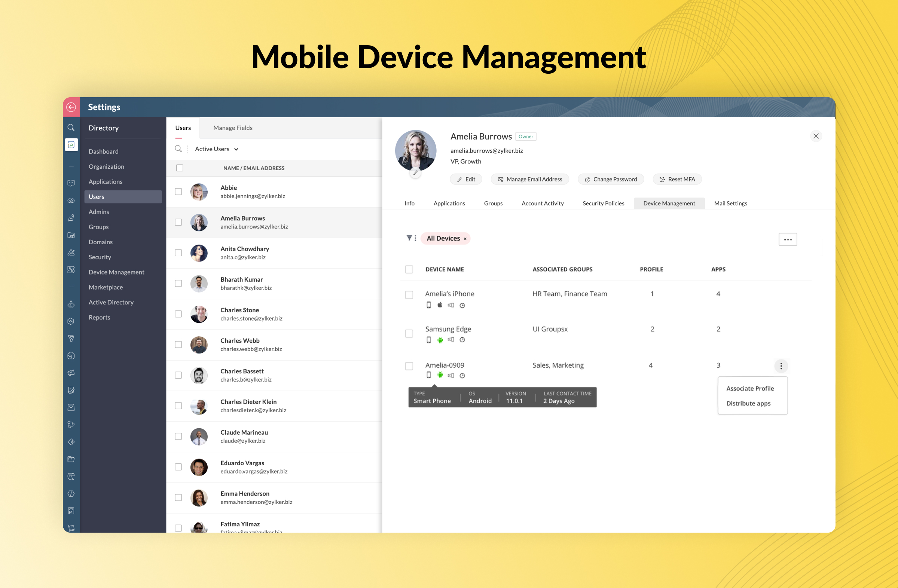The width and height of the screenshot is (898, 588).
Task: Check the box next to Abbie
Action: [178, 192]
